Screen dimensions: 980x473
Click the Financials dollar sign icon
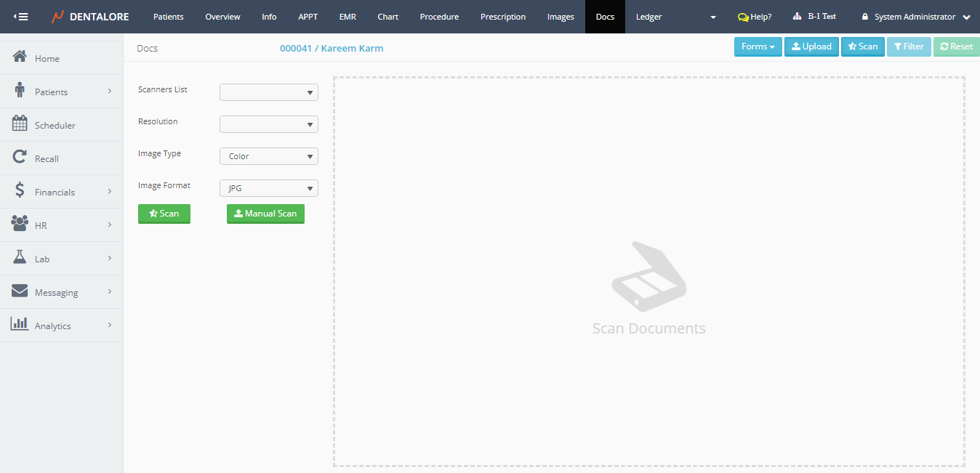coord(20,191)
